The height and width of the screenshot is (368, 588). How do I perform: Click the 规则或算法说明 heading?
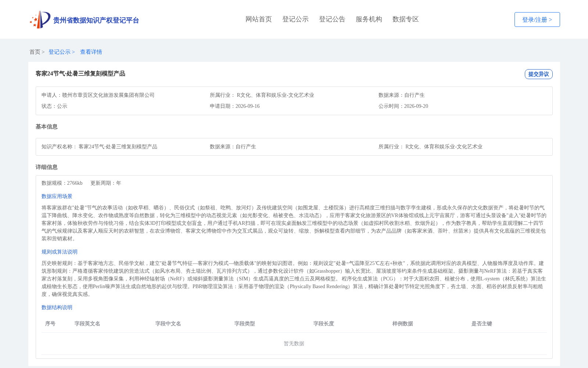[60, 252]
